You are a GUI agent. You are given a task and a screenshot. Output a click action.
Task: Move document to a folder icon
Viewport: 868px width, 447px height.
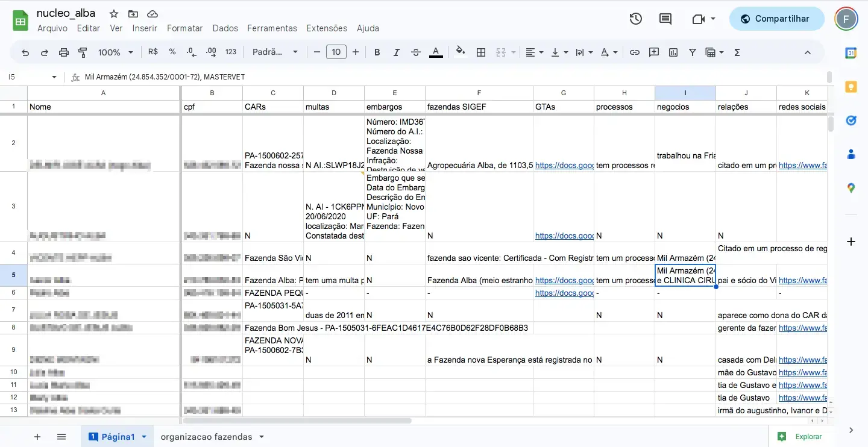133,14
